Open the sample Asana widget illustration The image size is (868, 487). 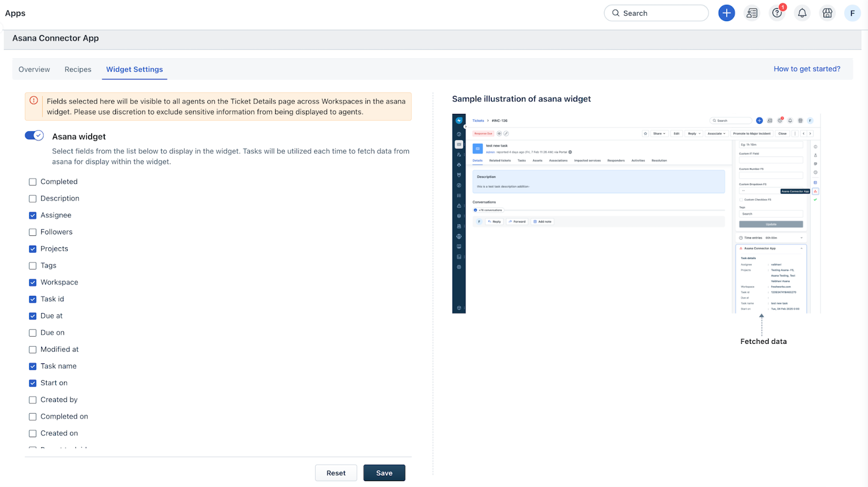(636, 213)
